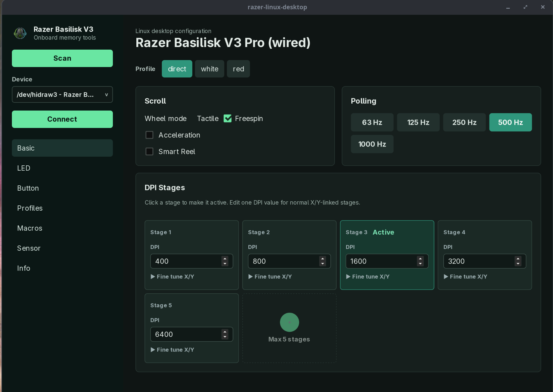Click the add DPI stage plus icon
The image size is (553, 392).
coord(289,322)
